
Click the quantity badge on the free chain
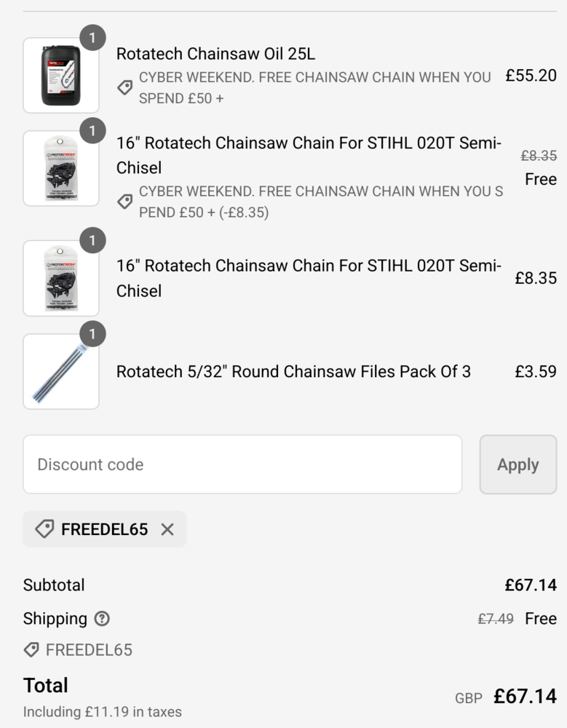pyautogui.click(x=92, y=131)
